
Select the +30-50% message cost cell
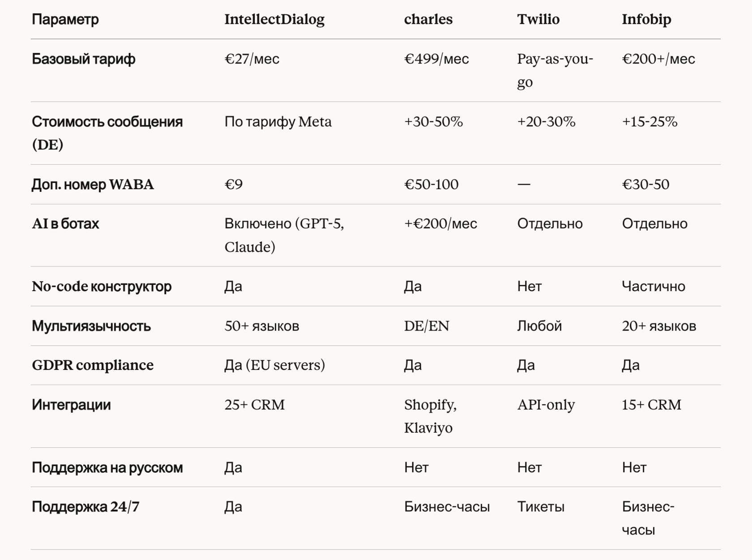(x=433, y=122)
